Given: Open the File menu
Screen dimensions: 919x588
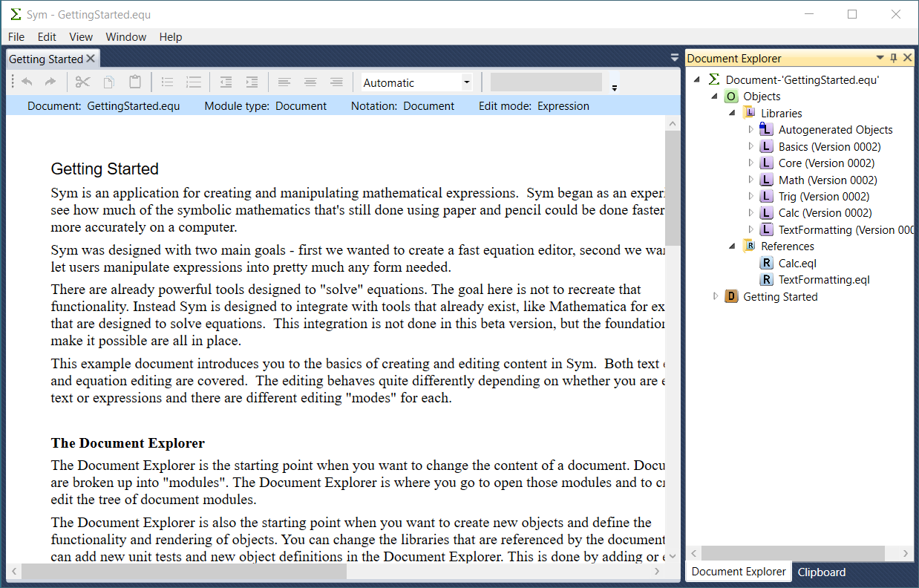Looking at the screenshot, I should pyautogui.click(x=16, y=37).
